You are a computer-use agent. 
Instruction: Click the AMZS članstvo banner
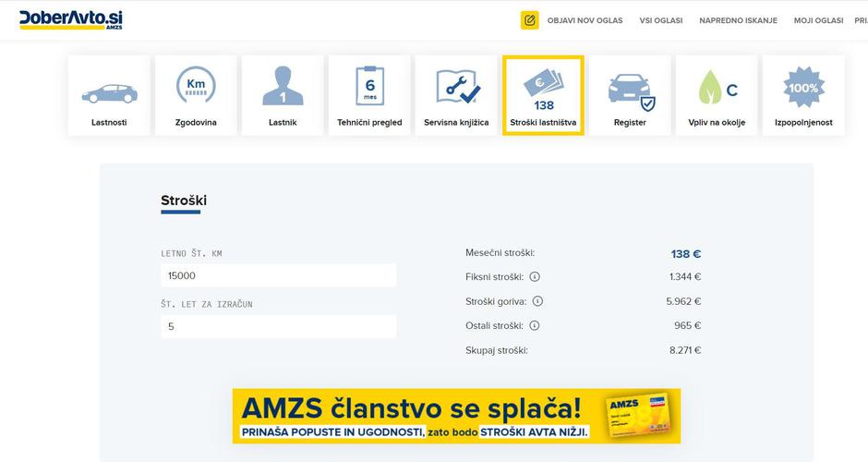[x=456, y=416]
